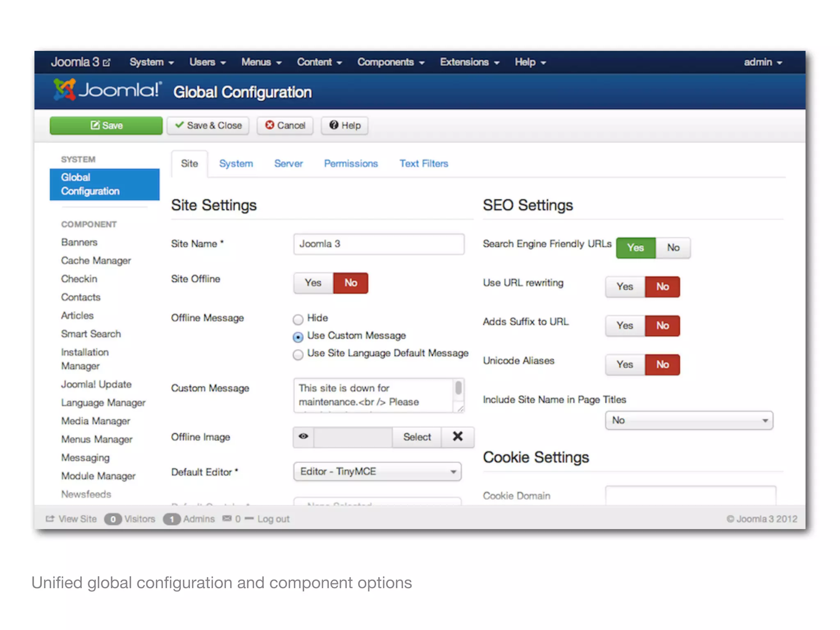Open the admin user dropdown
This screenshot has width=840, height=630.
[763, 62]
